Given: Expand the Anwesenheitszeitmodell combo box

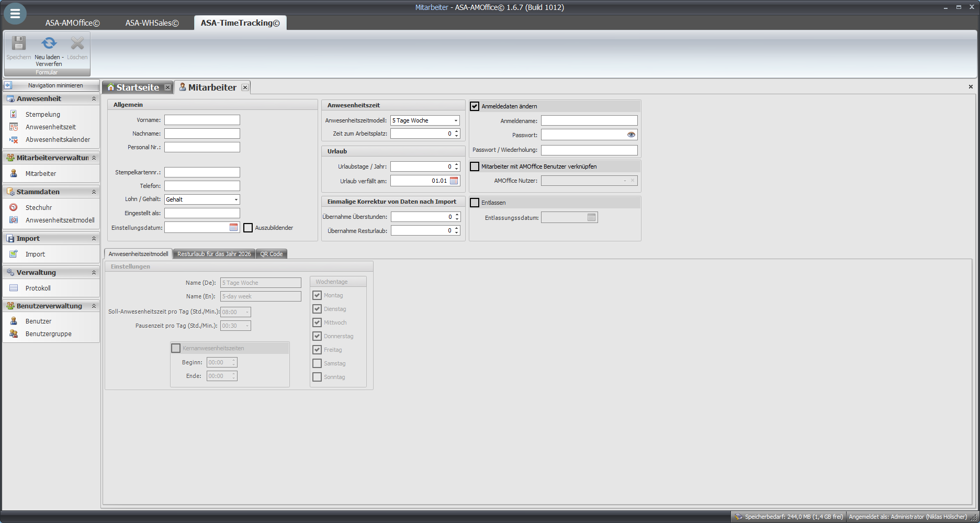Looking at the screenshot, I should coord(456,120).
